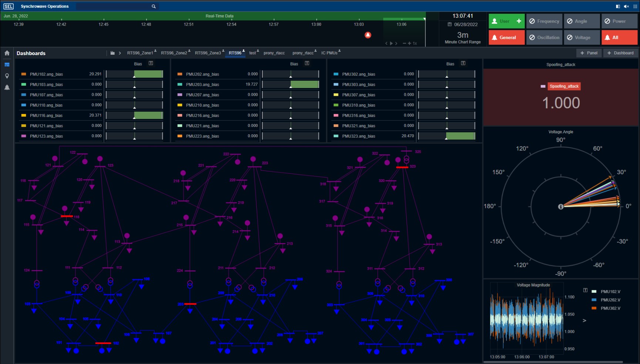Toggle the Power alarm filter
Image resolution: width=640 pixels, height=364 pixels.
click(620, 21)
